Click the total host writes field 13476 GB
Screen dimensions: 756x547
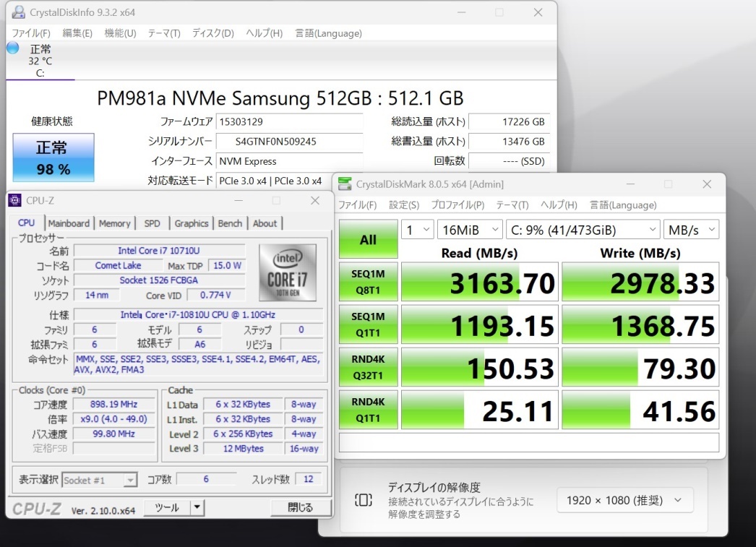coord(509,141)
